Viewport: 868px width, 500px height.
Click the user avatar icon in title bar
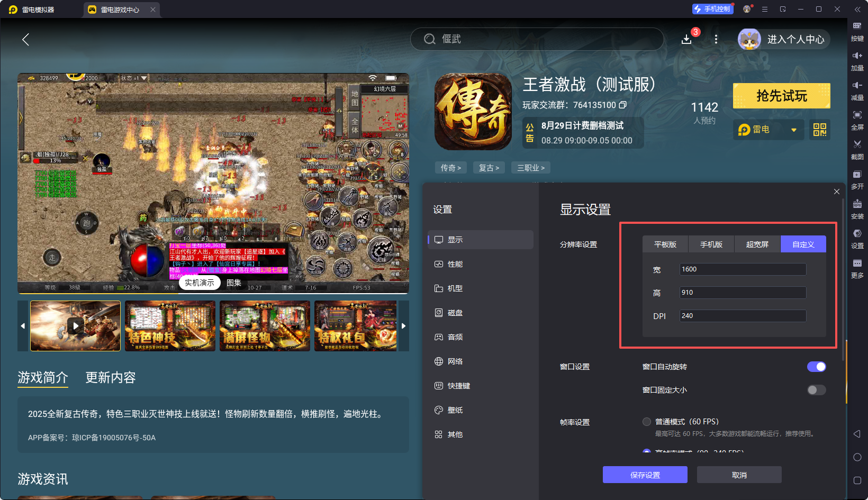pos(747,9)
